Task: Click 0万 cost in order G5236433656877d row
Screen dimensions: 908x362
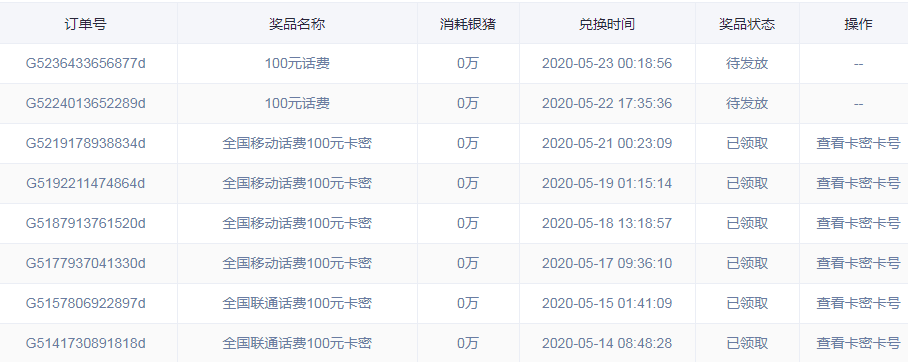Action: [467, 63]
